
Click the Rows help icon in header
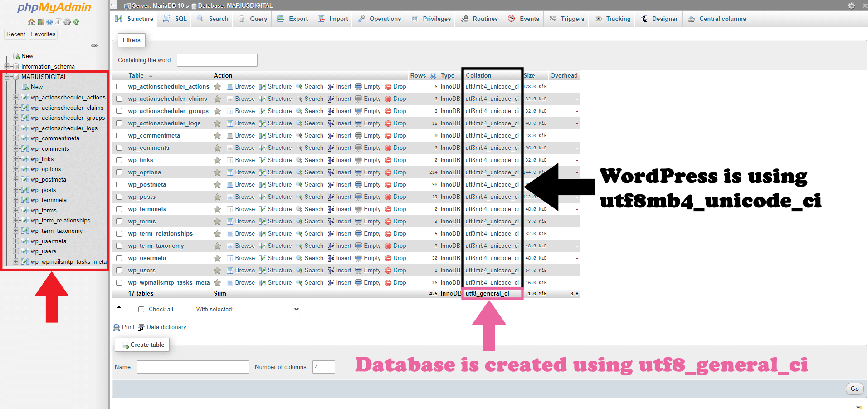(433, 76)
